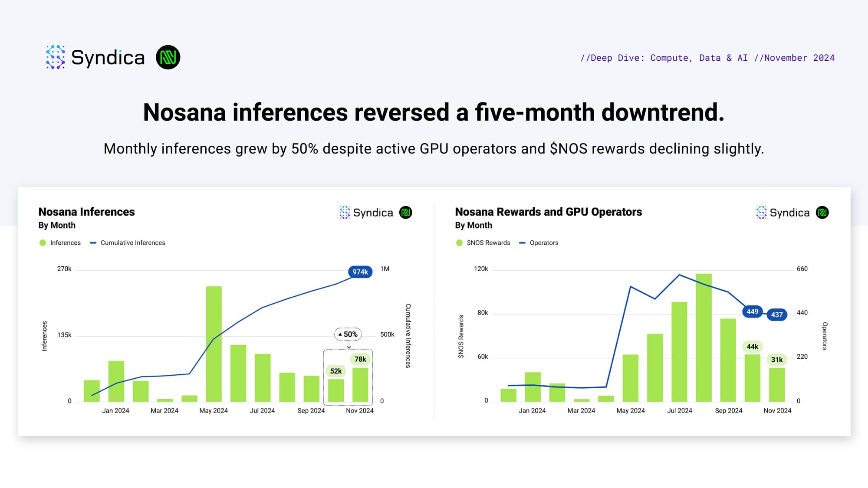Click the Nosana Rewards and GPU Operators title

[x=548, y=212]
